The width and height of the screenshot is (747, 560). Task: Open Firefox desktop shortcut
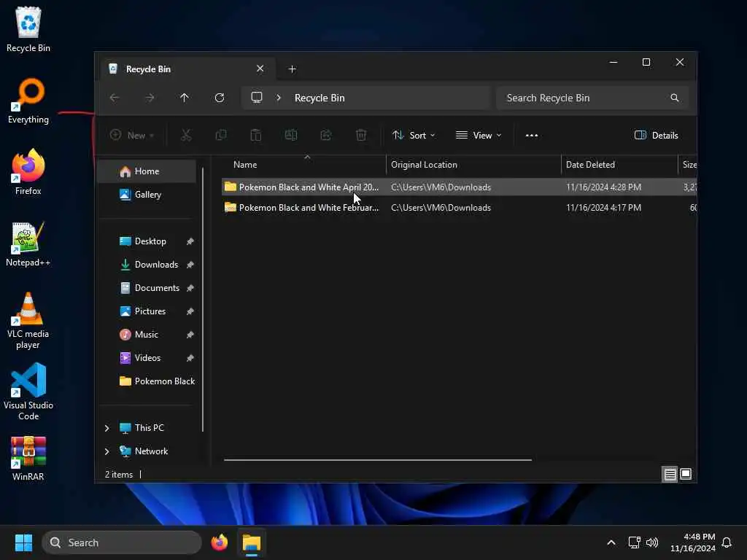tap(28, 172)
